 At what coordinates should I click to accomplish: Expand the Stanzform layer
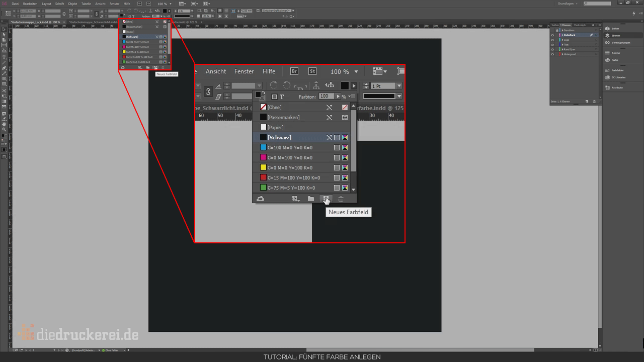[x=562, y=30]
